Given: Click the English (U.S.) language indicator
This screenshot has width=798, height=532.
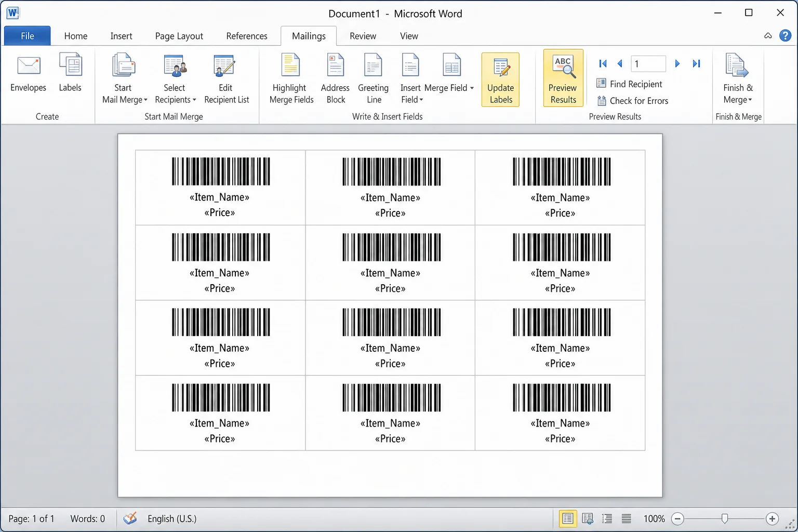Looking at the screenshot, I should (172, 518).
